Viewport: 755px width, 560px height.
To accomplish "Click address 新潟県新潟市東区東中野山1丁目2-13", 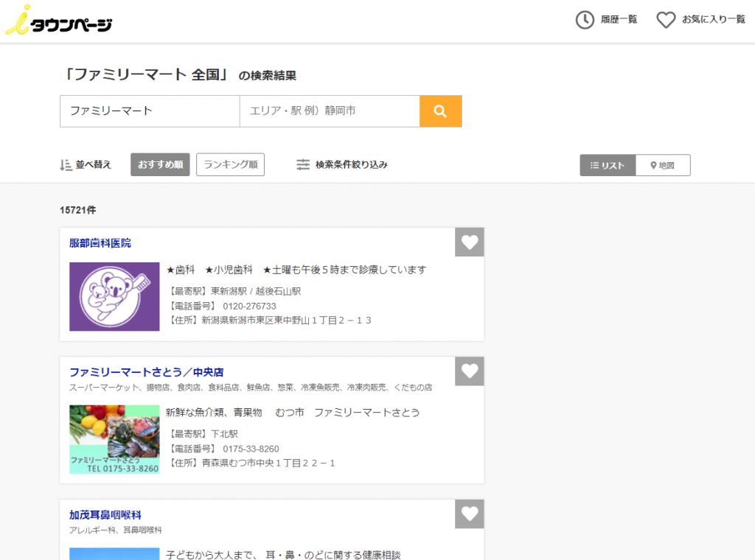I will point(287,321).
